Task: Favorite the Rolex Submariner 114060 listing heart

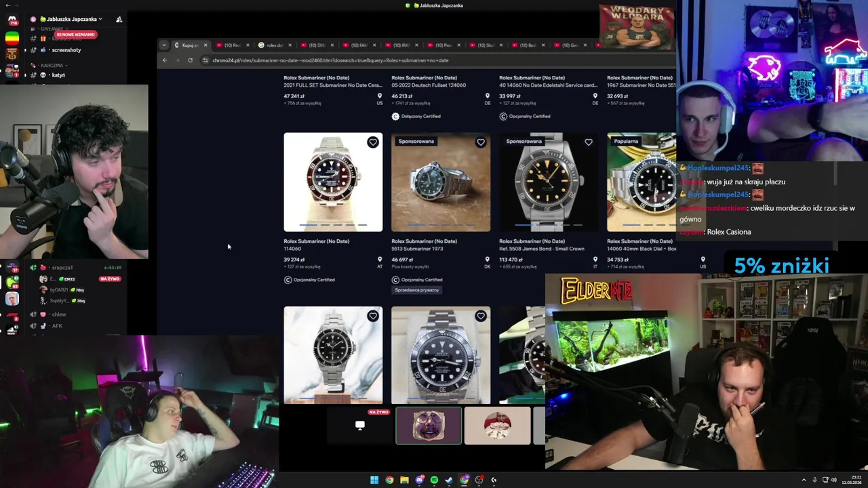Action: pos(373,142)
